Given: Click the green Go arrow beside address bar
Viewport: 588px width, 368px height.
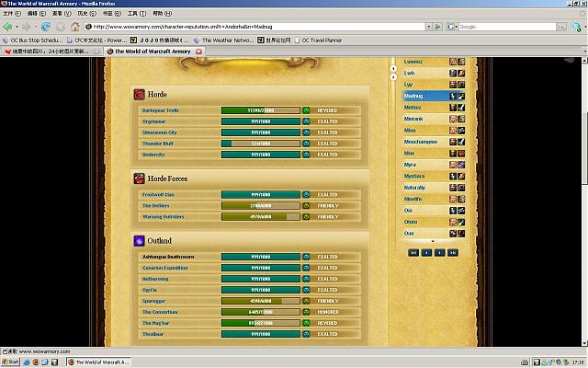Looking at the screenshot, I should 437,27.
